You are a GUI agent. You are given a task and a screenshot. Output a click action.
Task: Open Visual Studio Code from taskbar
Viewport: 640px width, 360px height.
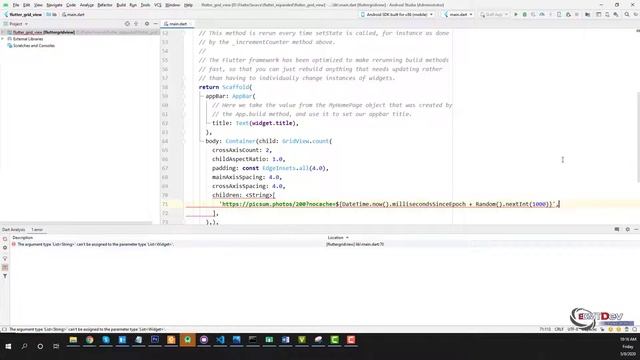(220, 340)
